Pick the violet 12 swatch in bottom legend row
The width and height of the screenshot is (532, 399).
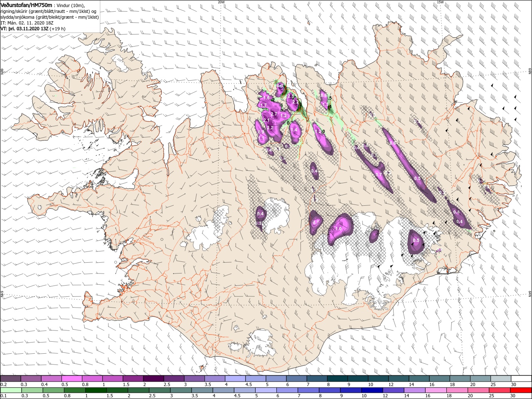pos(394,390)
